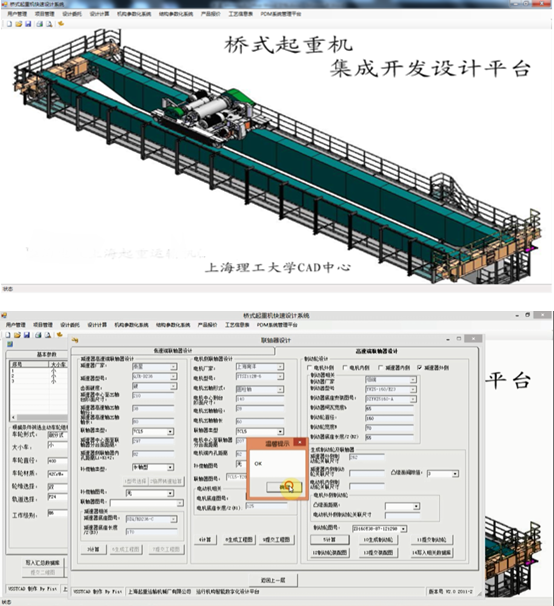Open 机构参数化系统 menu in the upper window

(x=134, y=14)
